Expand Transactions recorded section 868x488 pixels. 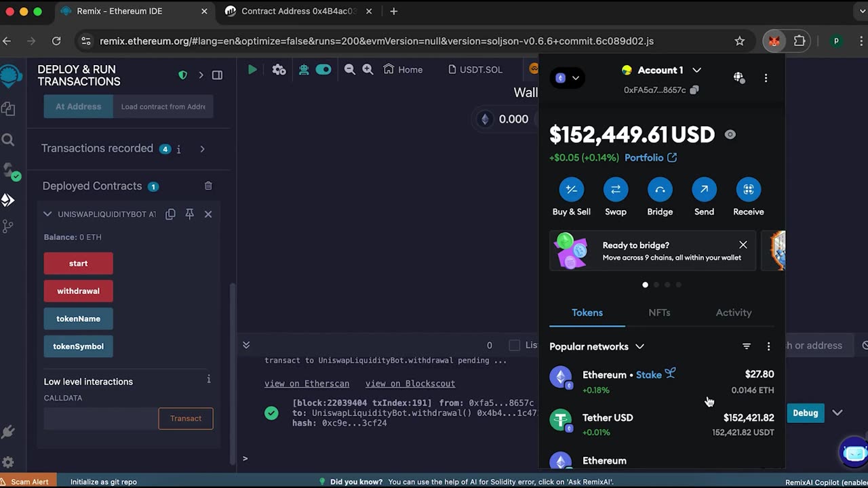[x=202, y=148]
